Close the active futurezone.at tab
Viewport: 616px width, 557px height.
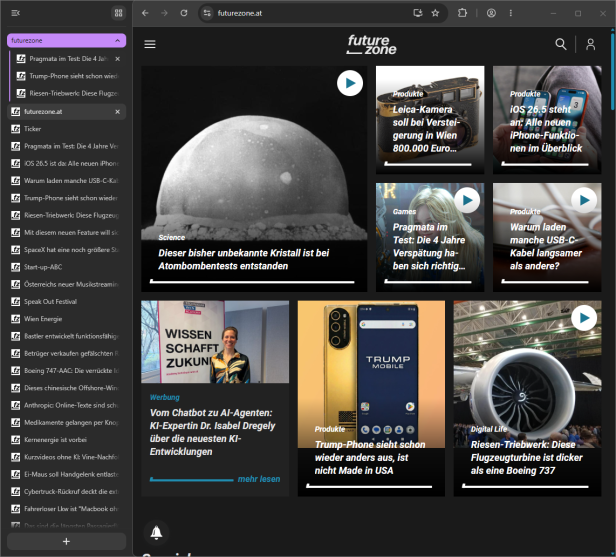117,112
